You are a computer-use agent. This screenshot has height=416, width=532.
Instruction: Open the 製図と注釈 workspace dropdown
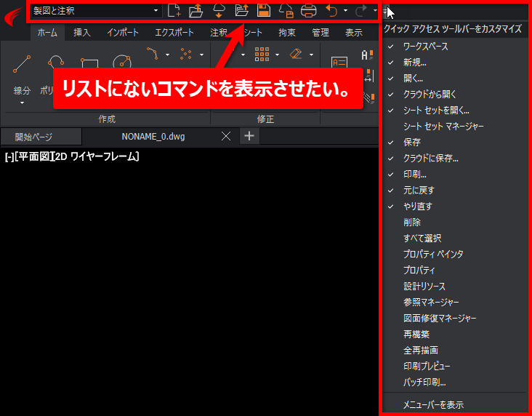[x=95, y=10]
